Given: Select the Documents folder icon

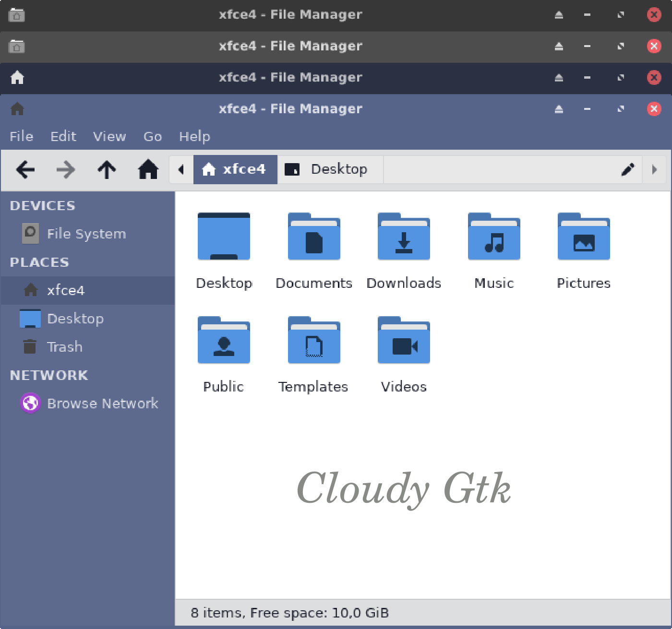Looking at the screenshot, I should (x=314, y=237).
